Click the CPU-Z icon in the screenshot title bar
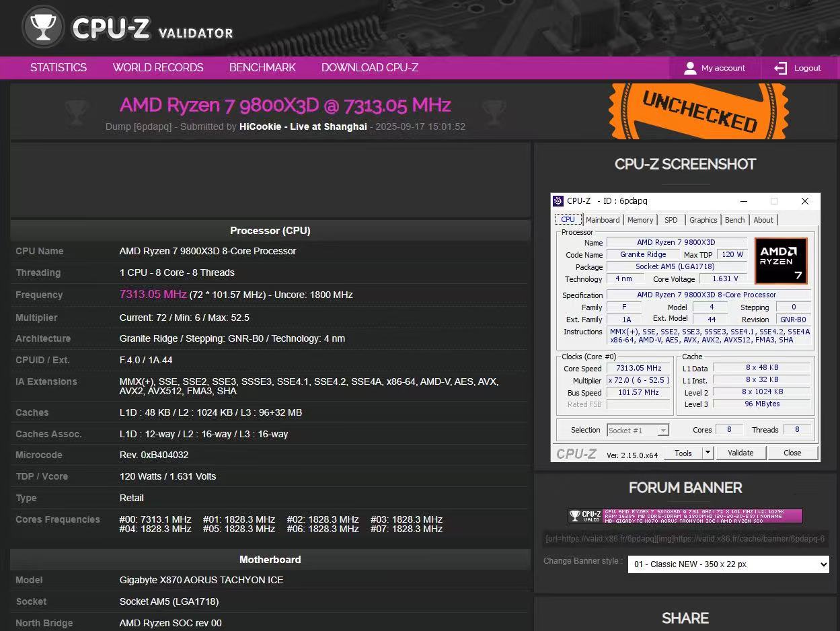840x631 pixels. 560,200
